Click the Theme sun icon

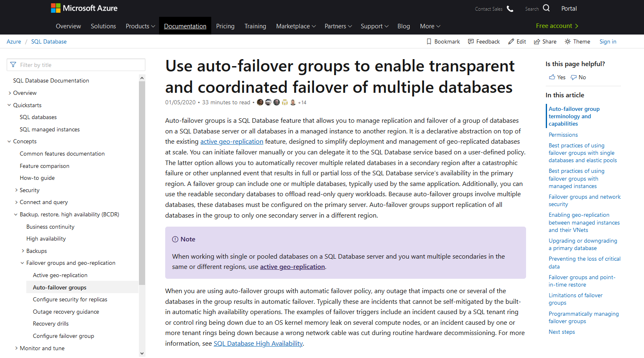tap(568, 41)
